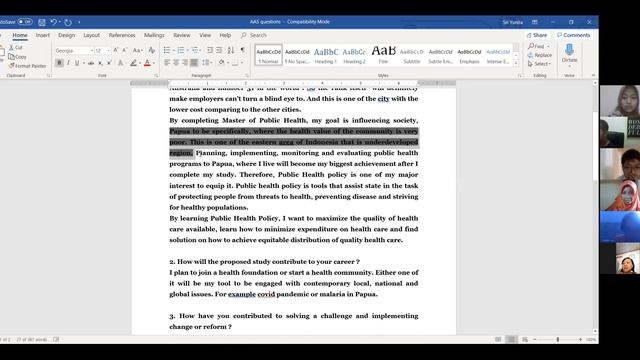Screen dimensions: 640x360
Task: Open the Design tab
Action: pos(66,36)
